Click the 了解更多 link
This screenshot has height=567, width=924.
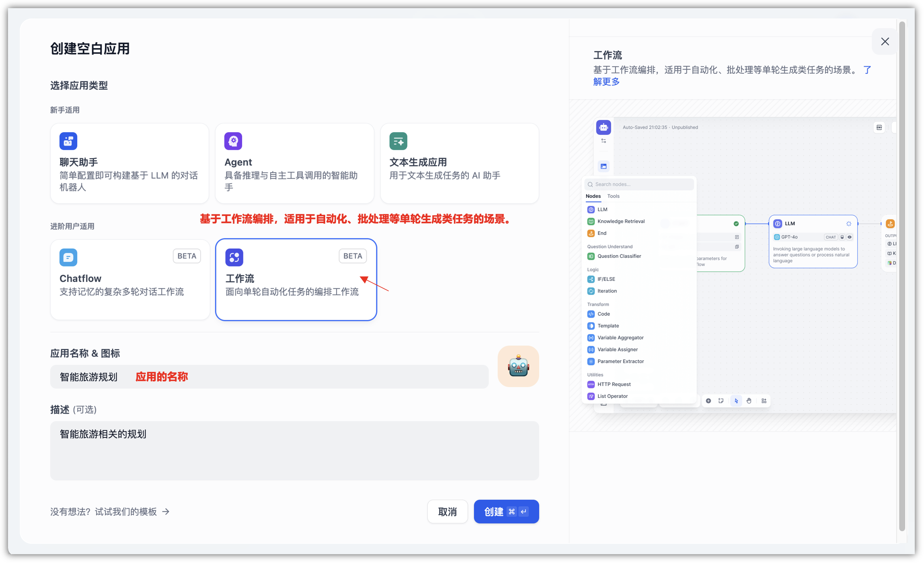coord(606,81)
